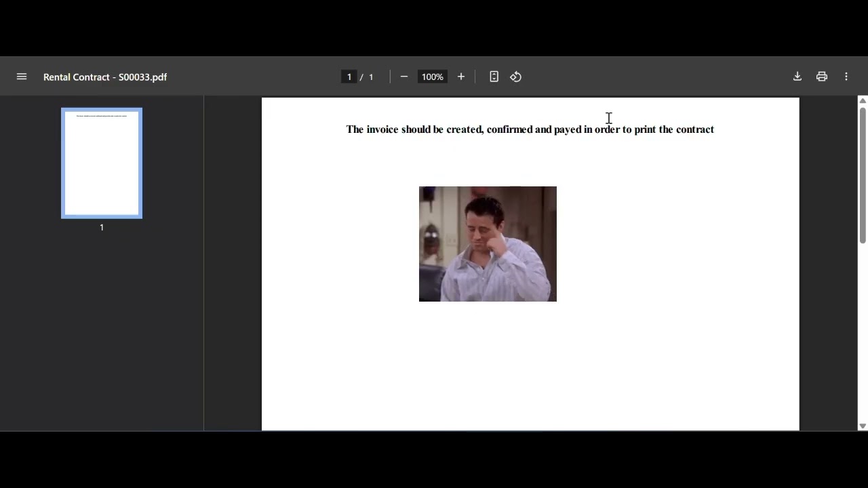Click the total page count '1' in the toolbar
Image resolution: width=868 pixels, height=488 pixels.
[371, 77]
